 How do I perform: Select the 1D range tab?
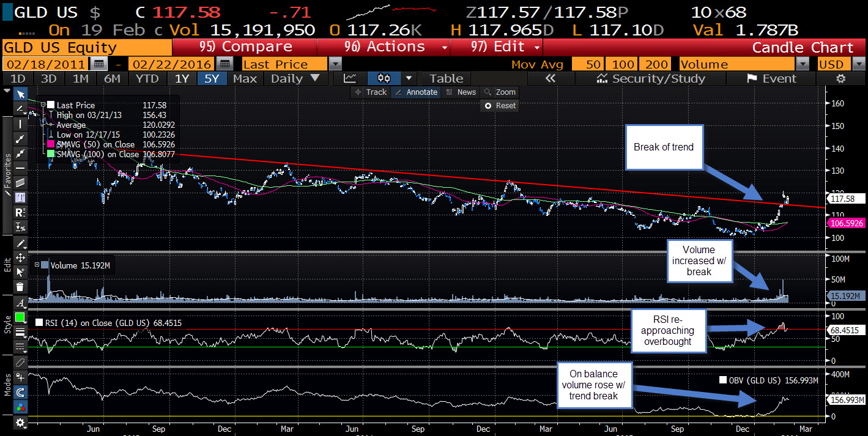pyautogui.click(x=18, y=78)
